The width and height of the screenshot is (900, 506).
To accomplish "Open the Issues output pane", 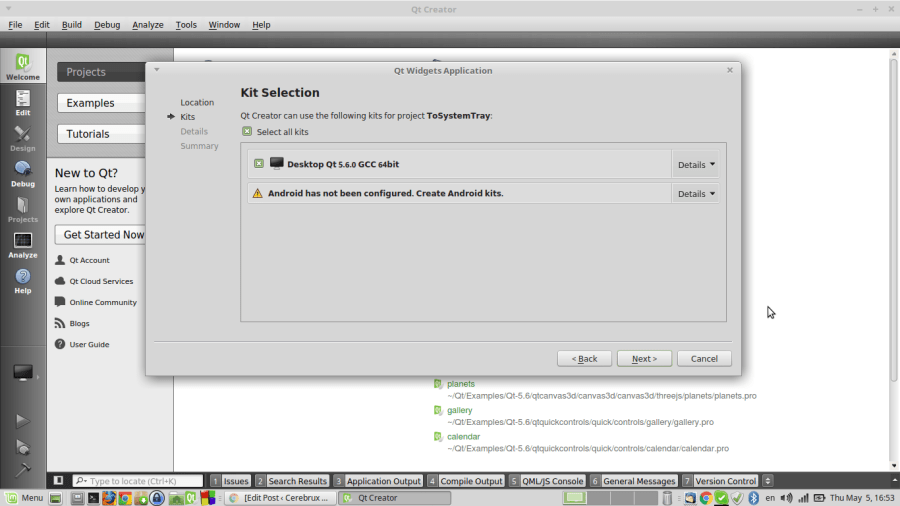I will pos(230,481).
